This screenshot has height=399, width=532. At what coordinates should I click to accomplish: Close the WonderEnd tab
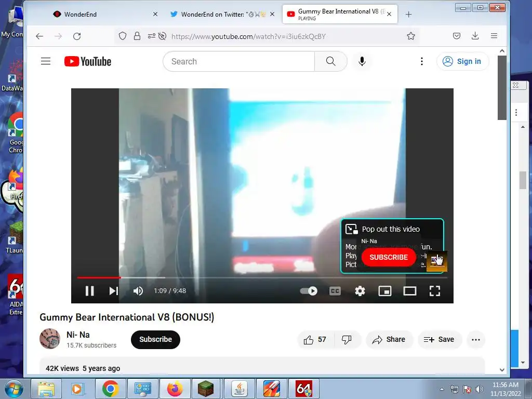coord(155,14)
